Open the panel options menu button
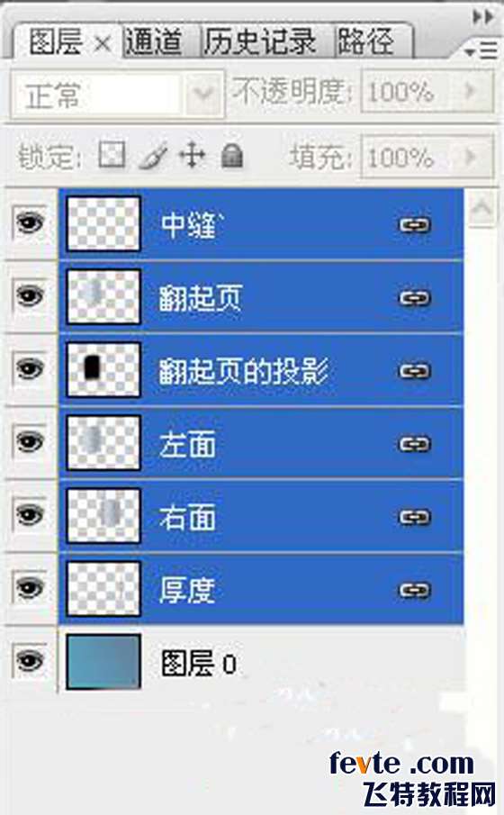504x815 pixels. [481, 51]
